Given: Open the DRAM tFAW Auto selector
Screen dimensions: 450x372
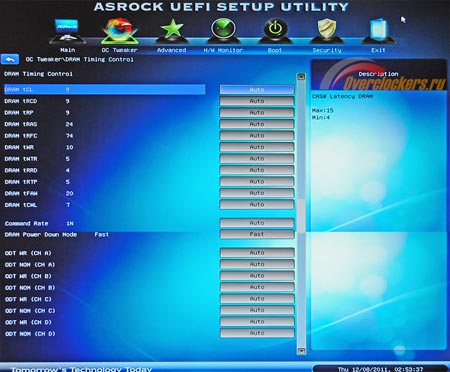Looking at the screenshot, I should 257,193.
